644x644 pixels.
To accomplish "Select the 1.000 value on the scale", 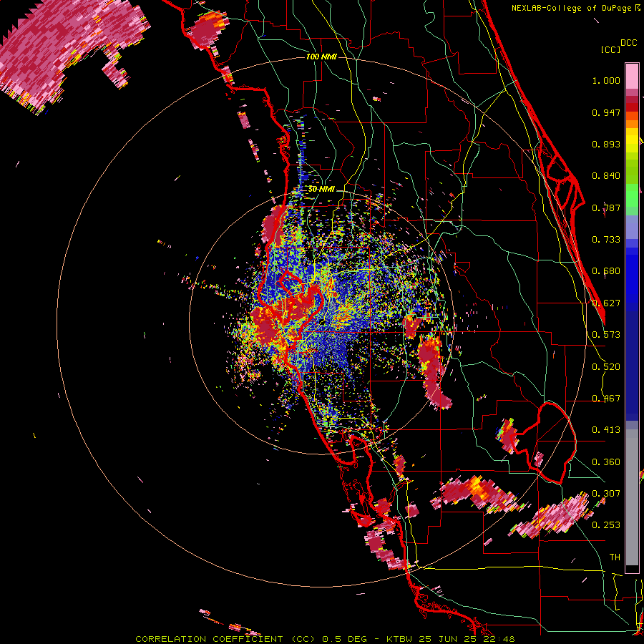I will click(x=606, y=80).
